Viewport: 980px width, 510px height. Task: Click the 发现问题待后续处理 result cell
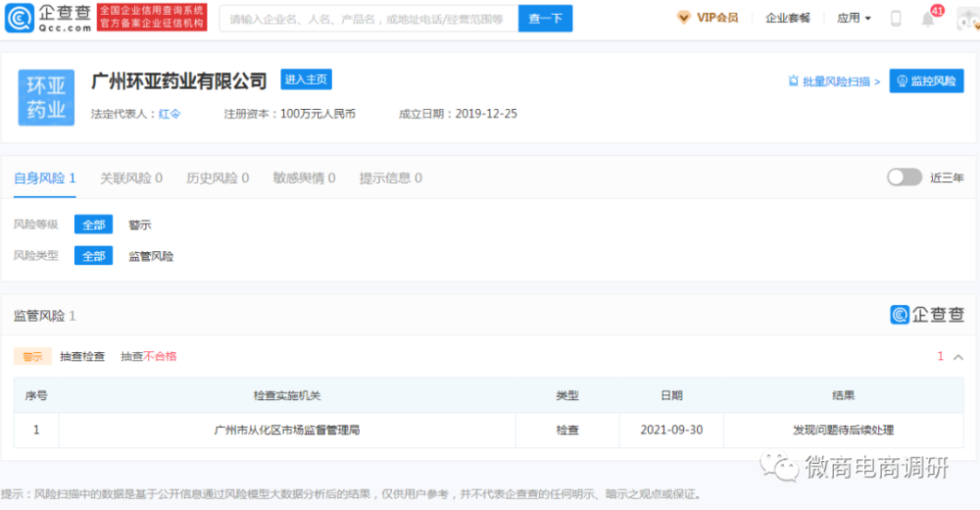[x=843, y=430]
